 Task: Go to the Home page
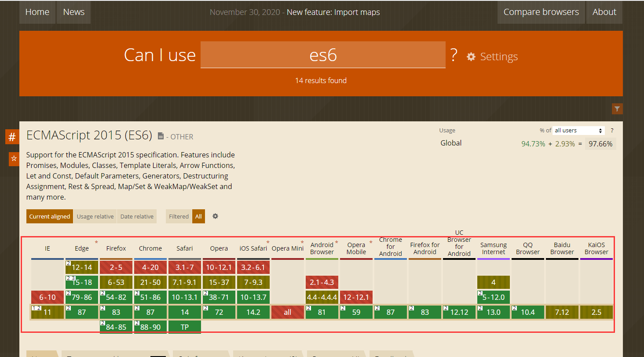click(x=37, y=12)
